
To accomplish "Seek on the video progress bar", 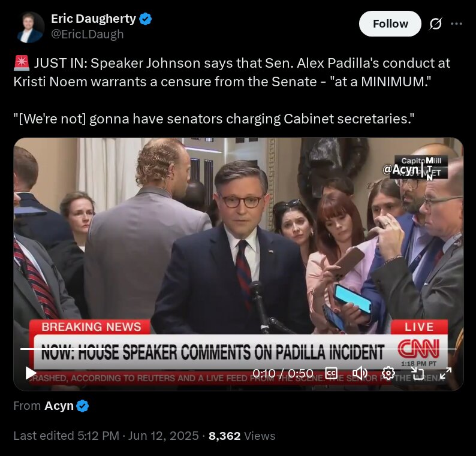I will [x=239, y=349].
